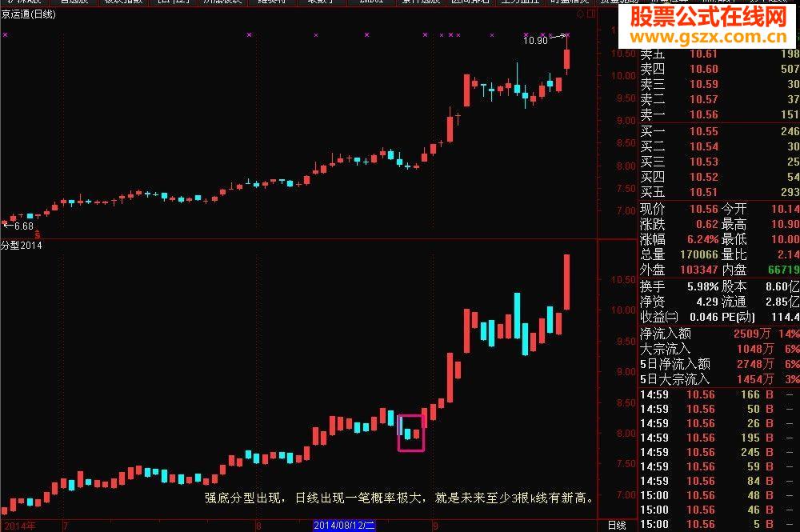The image size is (800, 532).
Task: Select the 卖四 10.60 order row
Action: pyautogui.click(x=719, y=69)
